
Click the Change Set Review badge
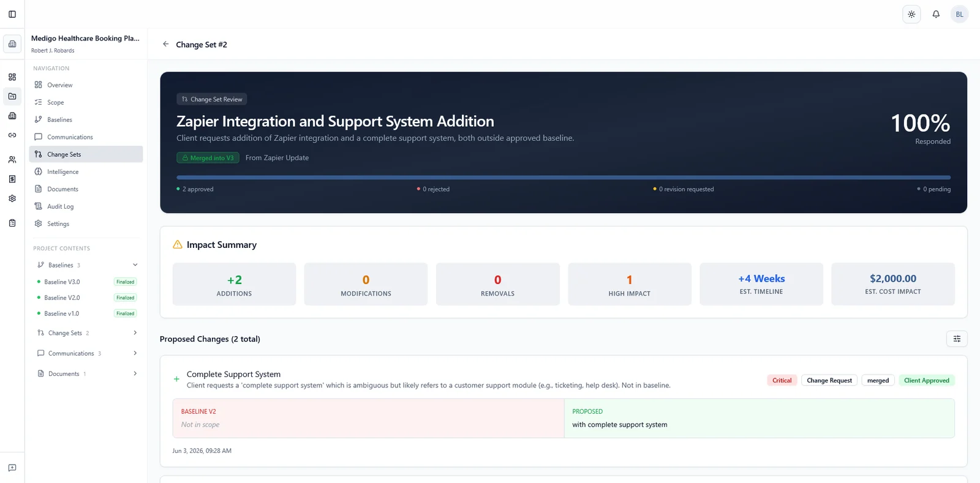tap(212, 99)
